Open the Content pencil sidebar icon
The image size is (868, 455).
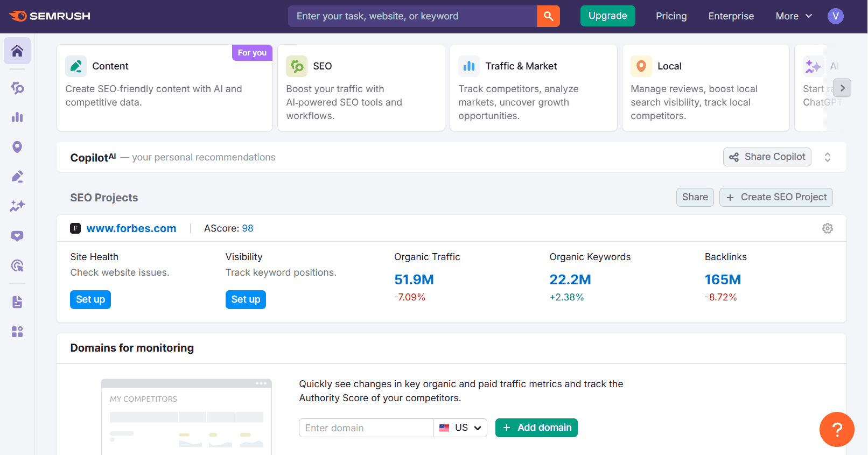17,177
